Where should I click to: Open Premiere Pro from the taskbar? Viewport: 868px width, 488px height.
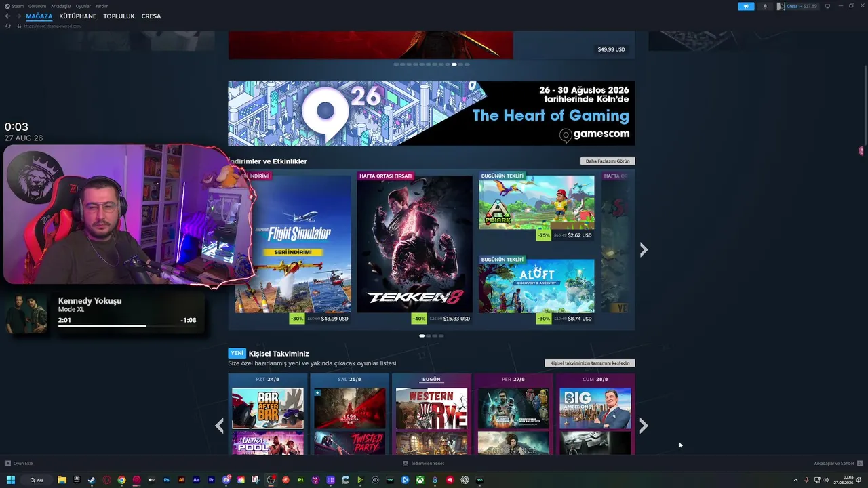[211, 480]
